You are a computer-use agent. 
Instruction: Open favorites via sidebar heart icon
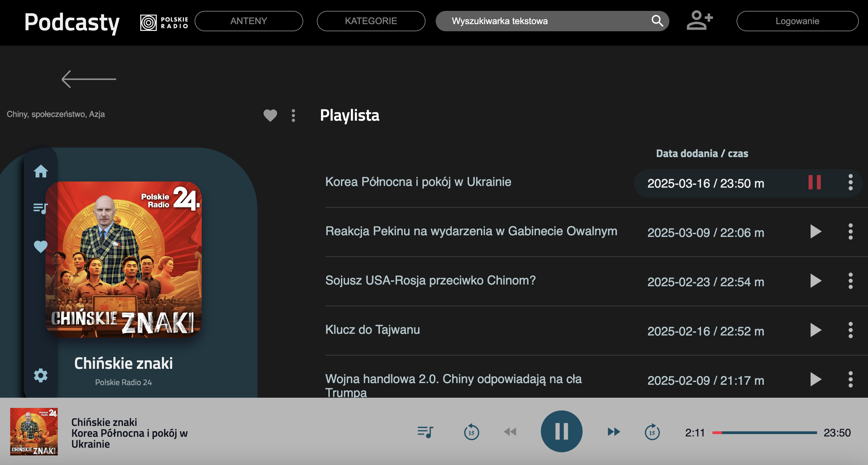coord(41,246)
